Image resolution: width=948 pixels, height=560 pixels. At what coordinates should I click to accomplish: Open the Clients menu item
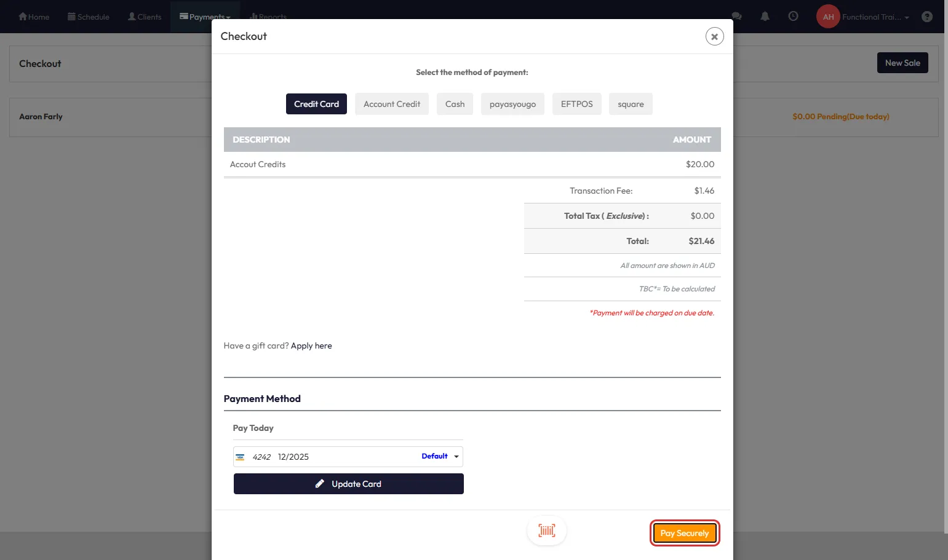click(x=145, y=17)
